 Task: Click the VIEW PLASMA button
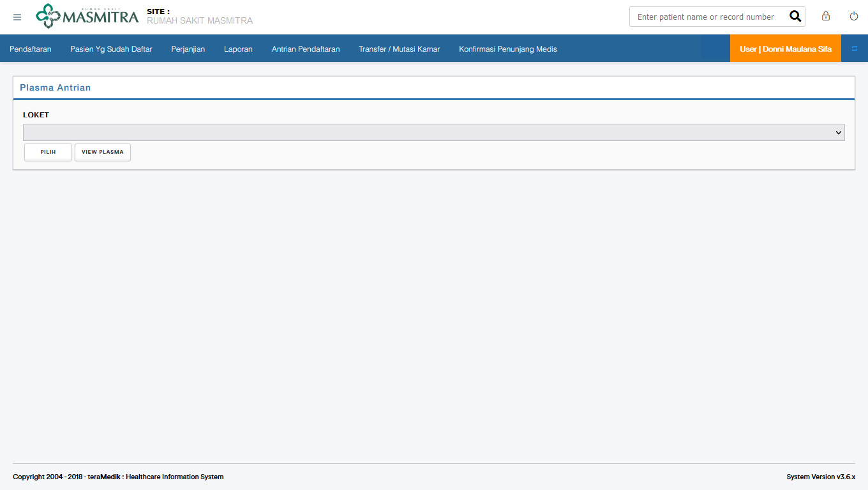(103, 152)
